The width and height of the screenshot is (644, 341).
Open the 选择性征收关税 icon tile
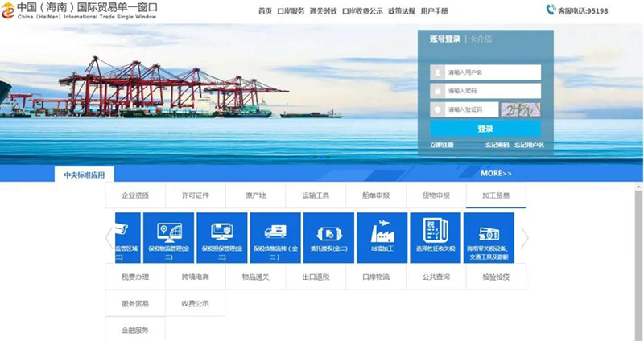436,237
